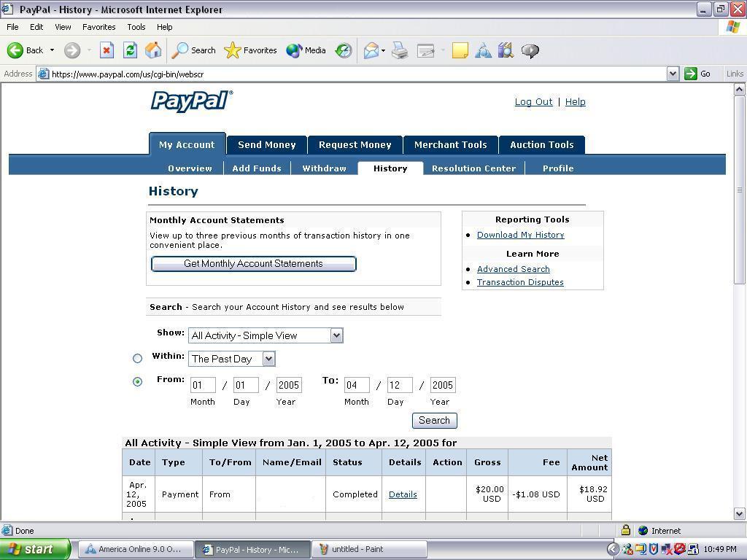The width and height of the screenshot is (747, 560).
Task: Click the Forward arrow toolbar icon
Action: tap(72, 50)
